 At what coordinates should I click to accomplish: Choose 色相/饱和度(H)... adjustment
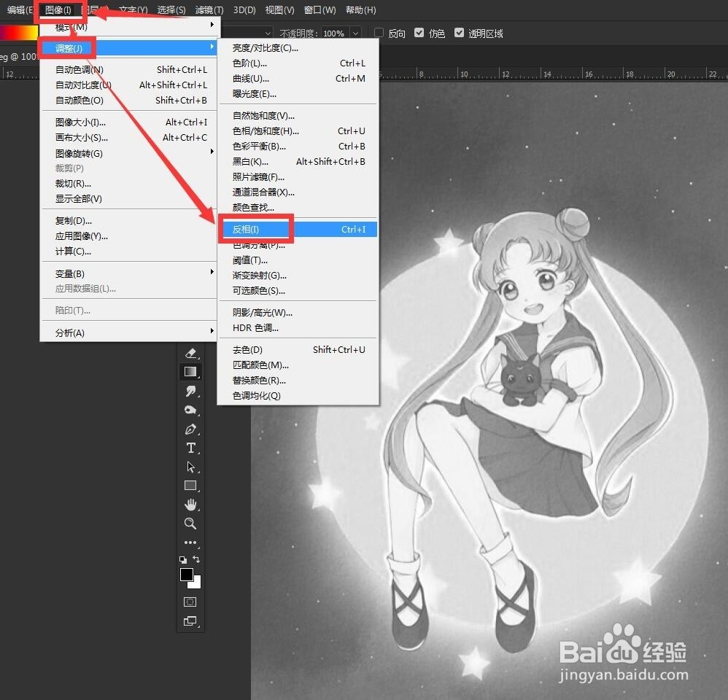pyautogui.click(x=298, y=131)
